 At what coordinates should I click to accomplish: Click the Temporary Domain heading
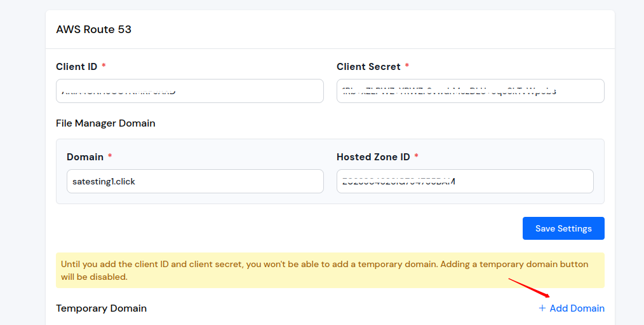tap(102, 308)
